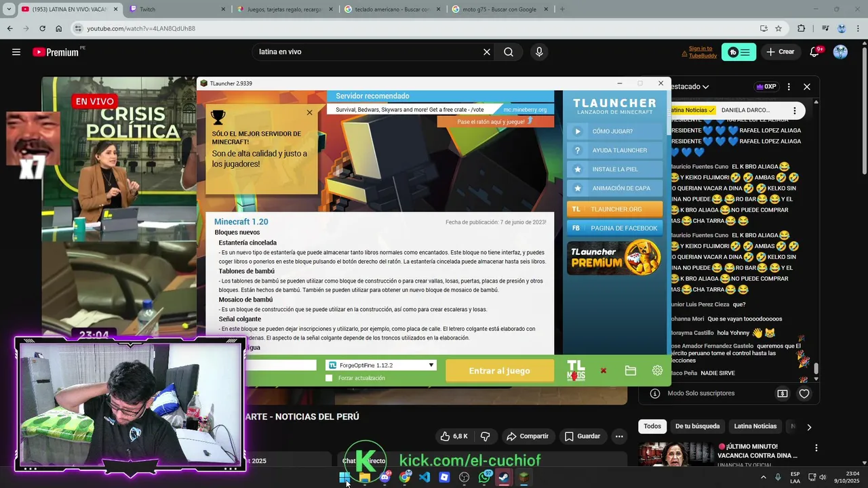
Task: Open the YouTube hamburger guide menu
Action: [16, 52]
